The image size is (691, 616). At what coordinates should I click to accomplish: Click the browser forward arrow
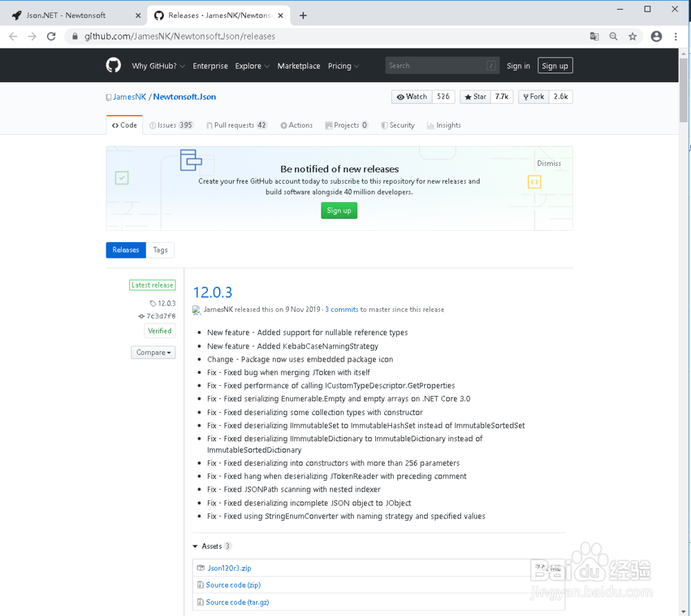click(32, 37)
